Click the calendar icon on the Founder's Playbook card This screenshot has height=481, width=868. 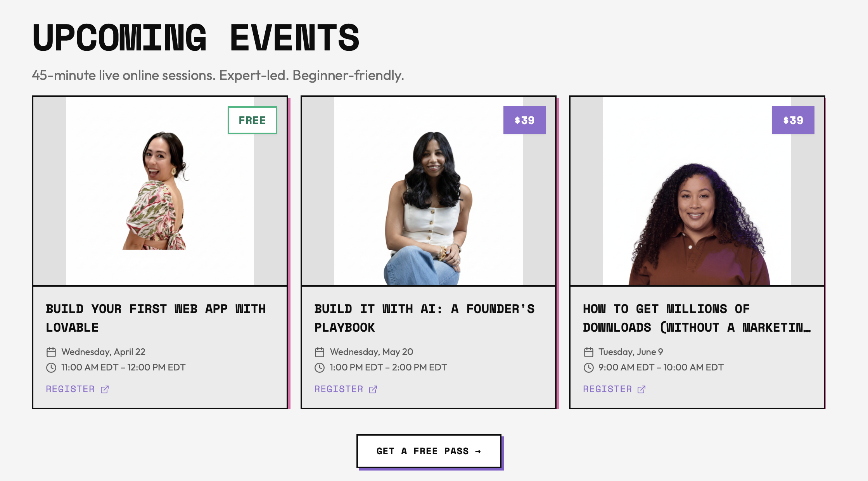(x=320, y=352)
